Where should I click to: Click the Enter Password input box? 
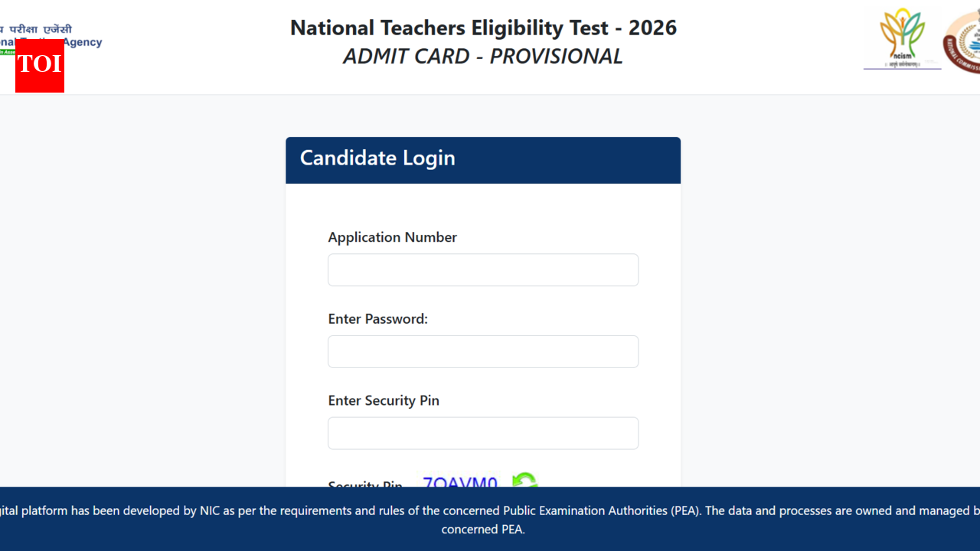click(482, 351)
